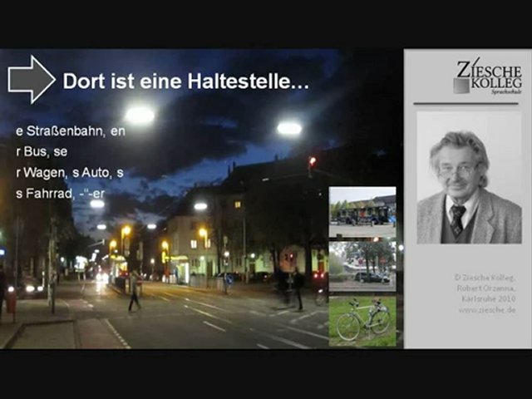Open the tram photo thumbnail
This screenshot has height=399, width=532.
[362, 212]
